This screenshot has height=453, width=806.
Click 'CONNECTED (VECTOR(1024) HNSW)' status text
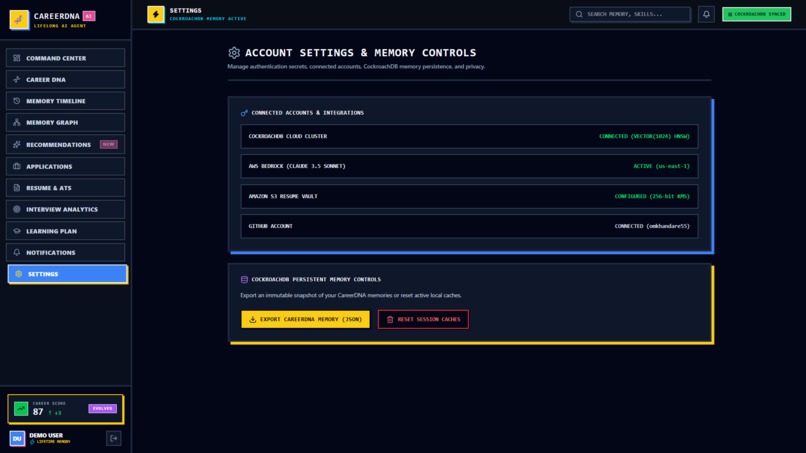(x=644, y=136)
